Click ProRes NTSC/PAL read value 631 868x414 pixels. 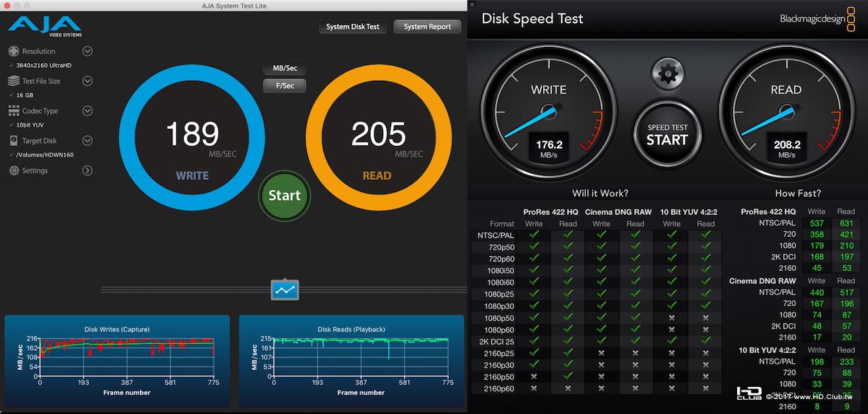point(847,223)
